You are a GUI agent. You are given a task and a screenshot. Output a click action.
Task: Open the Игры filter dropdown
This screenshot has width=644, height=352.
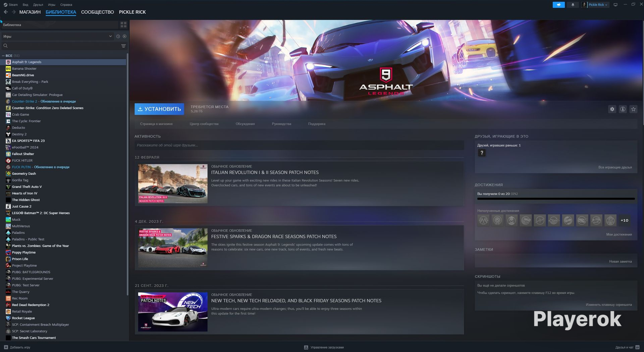[57, 36]
